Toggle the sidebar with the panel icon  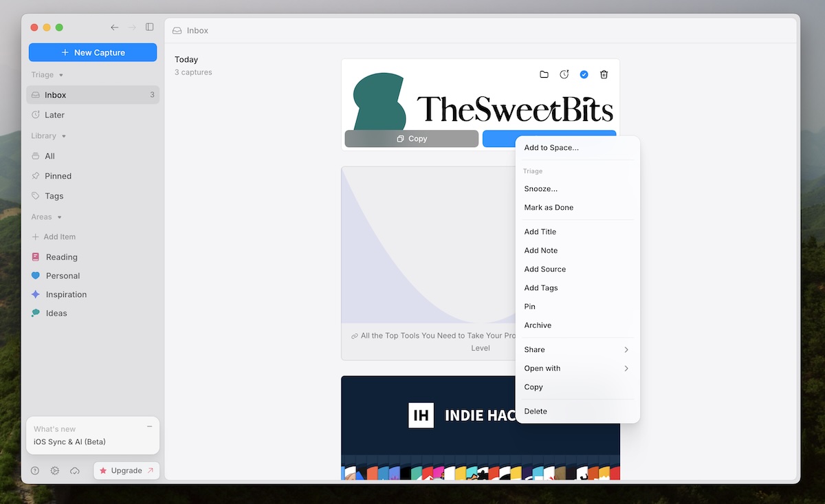tap(149, 27)
